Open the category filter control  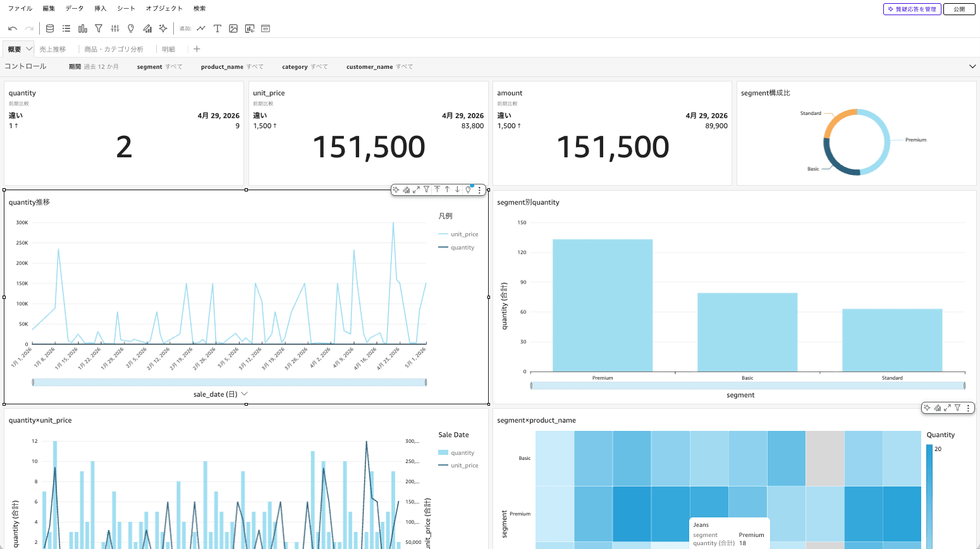coord(305,67)
